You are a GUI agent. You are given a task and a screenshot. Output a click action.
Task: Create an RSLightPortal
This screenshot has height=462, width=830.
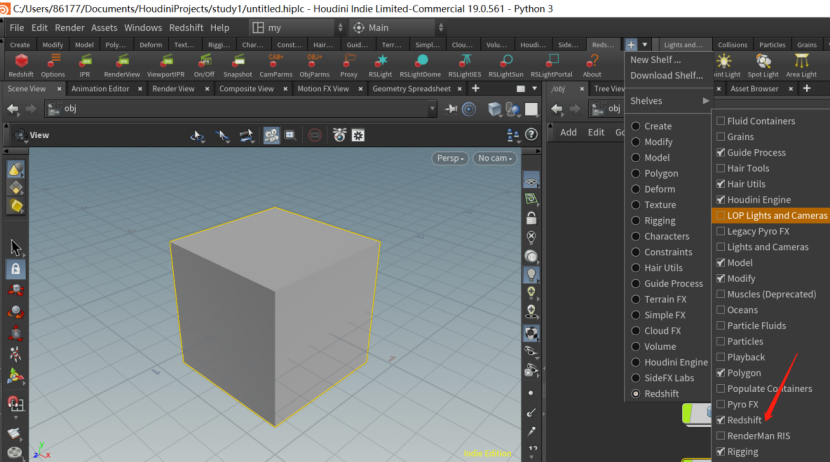(552, 65)
